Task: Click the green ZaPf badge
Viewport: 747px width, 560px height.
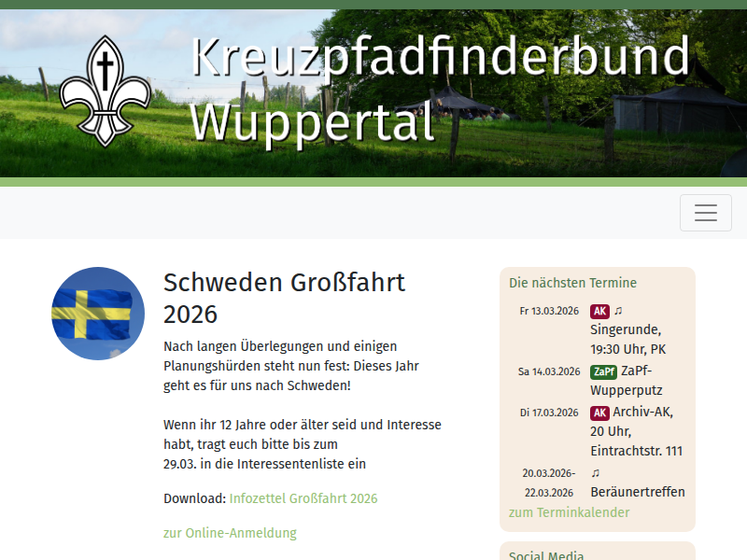Action: coord(603,371)
